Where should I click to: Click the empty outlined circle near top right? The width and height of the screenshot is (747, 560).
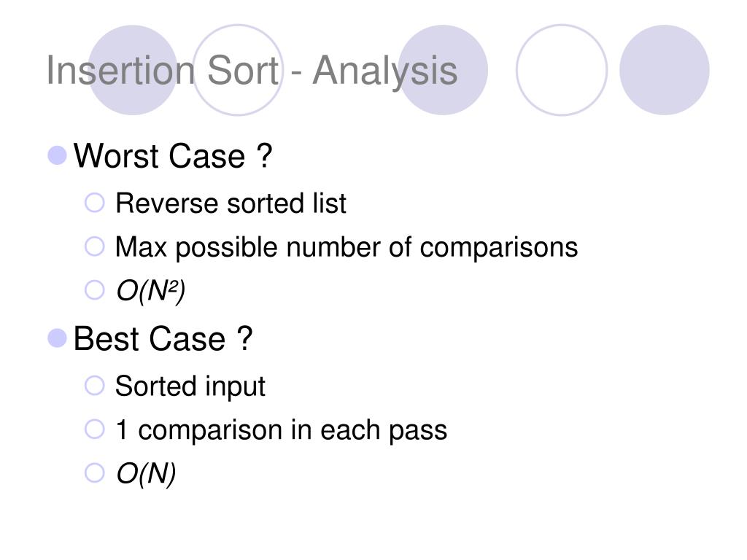(562, 70)
